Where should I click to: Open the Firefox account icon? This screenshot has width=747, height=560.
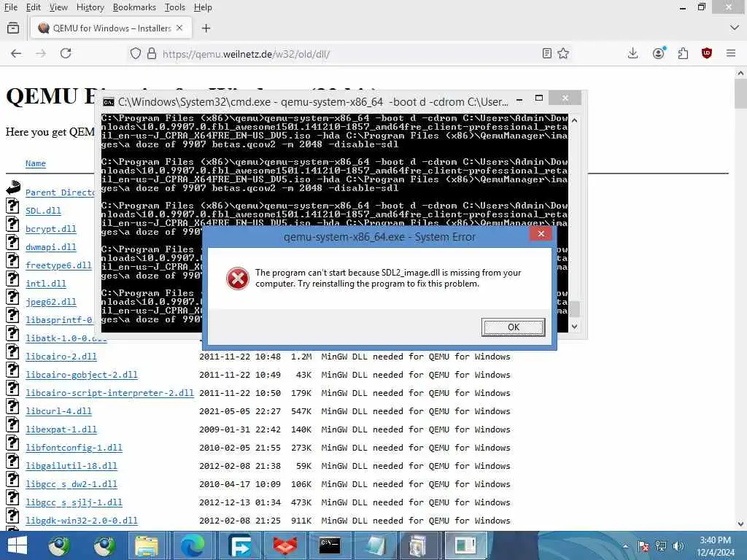coord(659,53)
